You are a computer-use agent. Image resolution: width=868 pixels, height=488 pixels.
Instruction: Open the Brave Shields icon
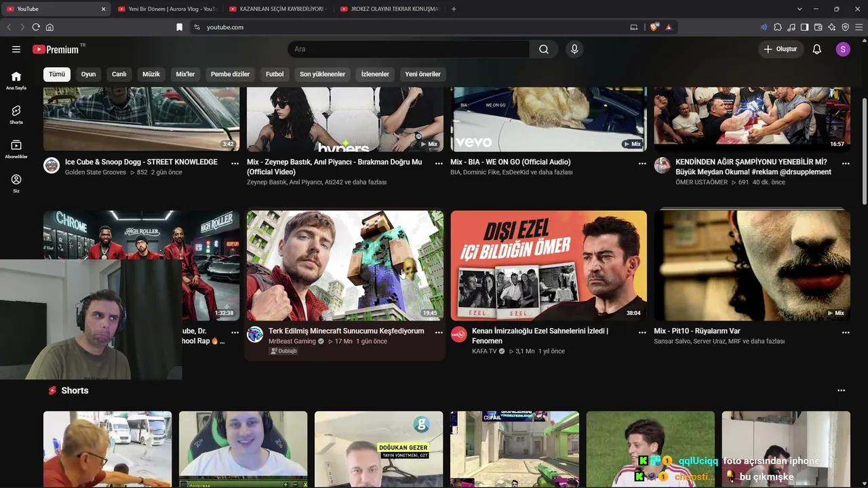(654, 27)
